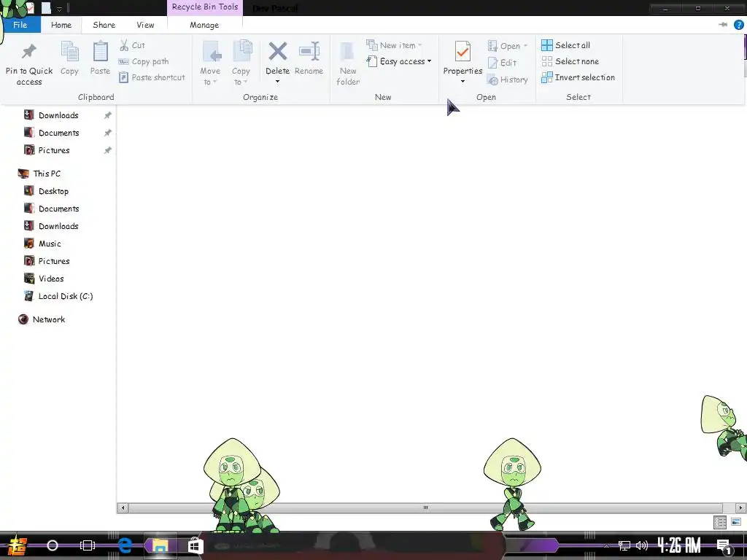Show file History

pyautogui.click(x=508, y=79)
